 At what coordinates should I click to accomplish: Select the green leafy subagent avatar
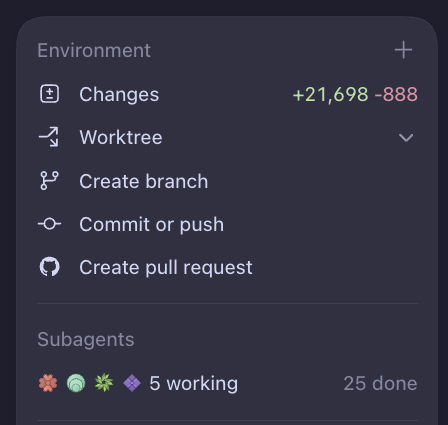(104, 383)
